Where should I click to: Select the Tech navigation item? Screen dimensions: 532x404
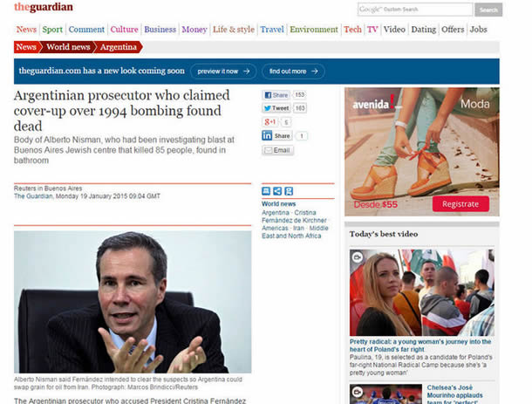(x=352, y=30)
